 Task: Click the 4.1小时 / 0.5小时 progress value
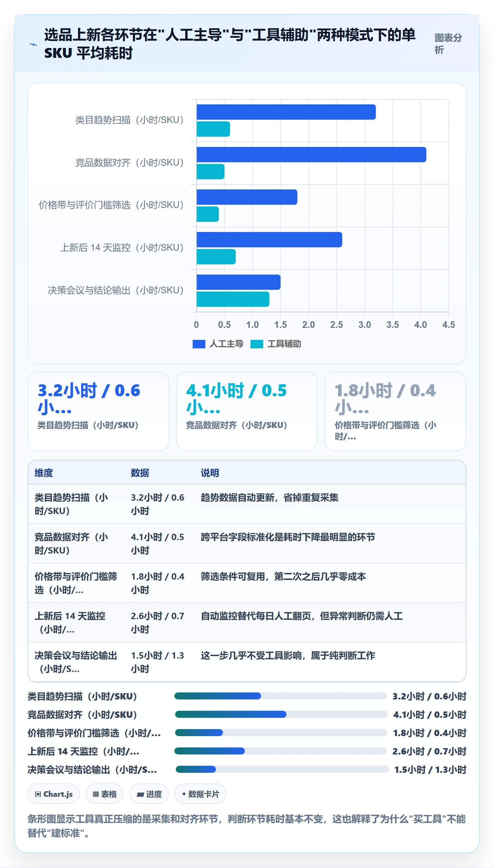coord(430,715)
